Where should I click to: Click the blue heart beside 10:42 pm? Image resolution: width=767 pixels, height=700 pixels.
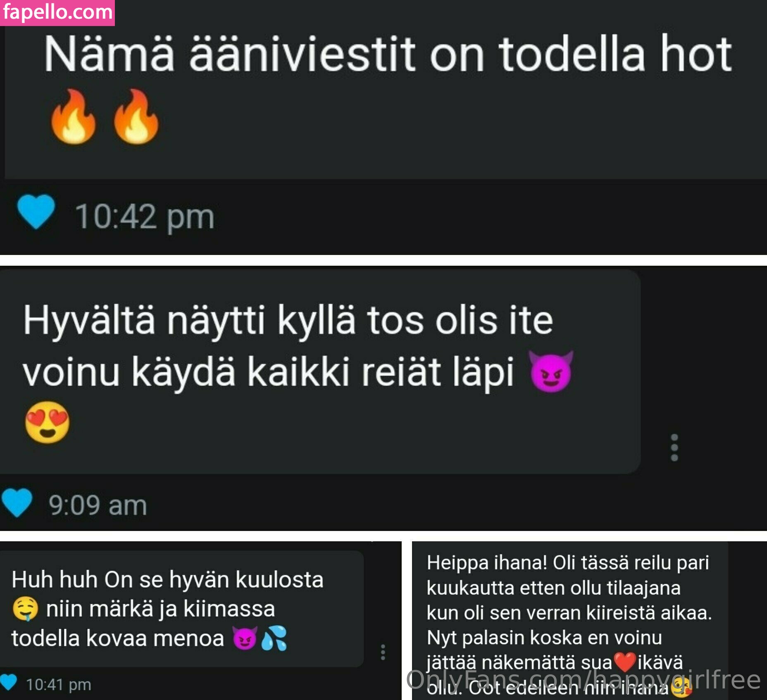tap(36, 212)
